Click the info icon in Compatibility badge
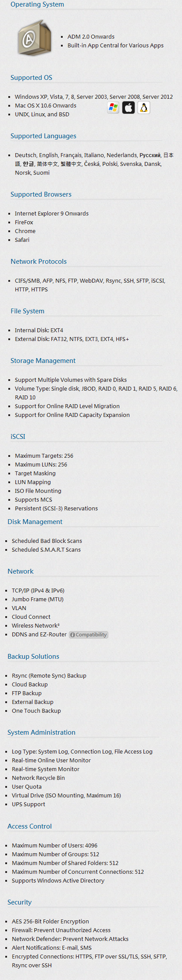The width and height of the screenshot is (182, 980). [x=72, y=635]
